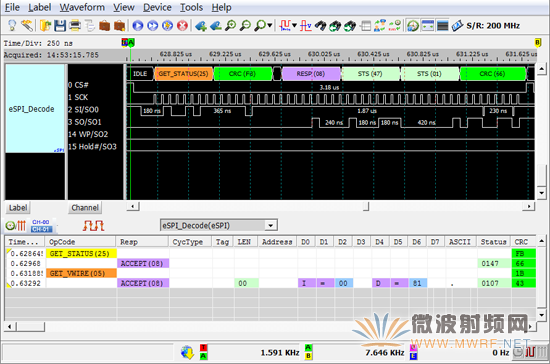Click the Save floppy disk icon
The height and width of the screenshot is (364, 550).
coord(60,26)
